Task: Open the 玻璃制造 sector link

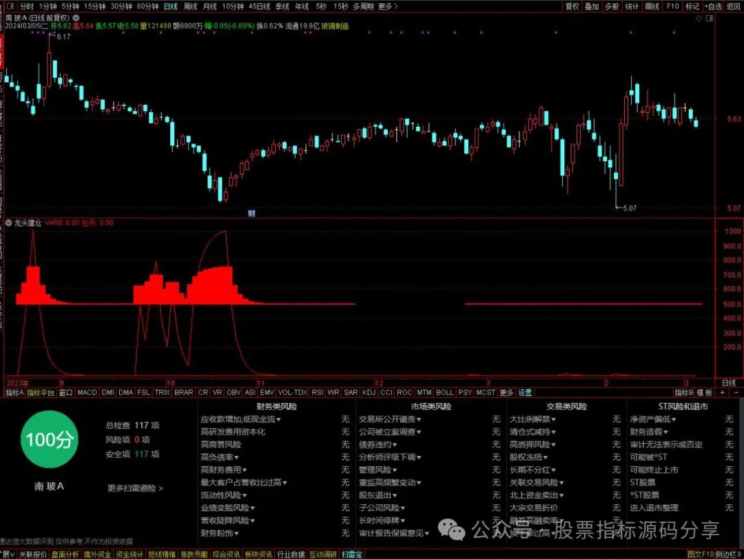Action: [x=335, y=26]
